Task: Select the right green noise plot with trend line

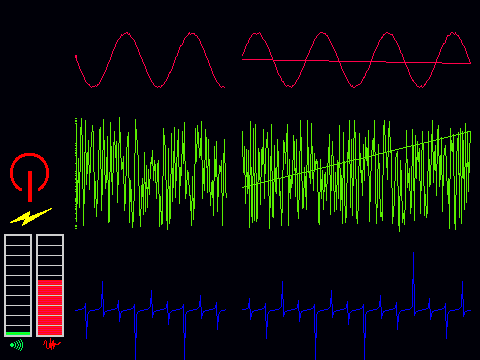Action: 356,175
